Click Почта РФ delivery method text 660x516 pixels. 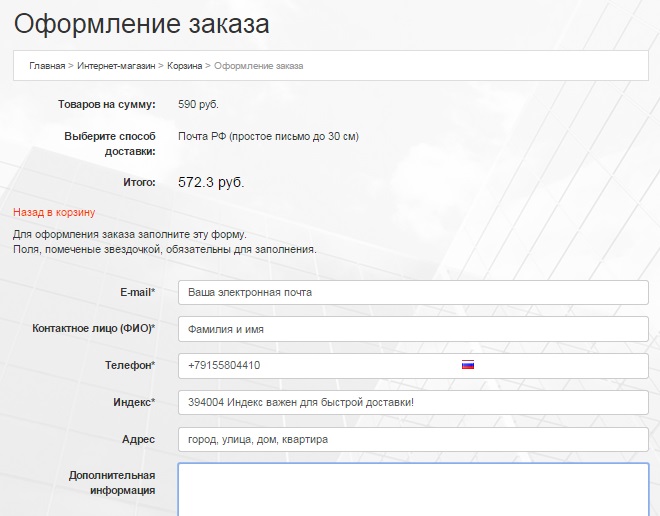(268, 136)
